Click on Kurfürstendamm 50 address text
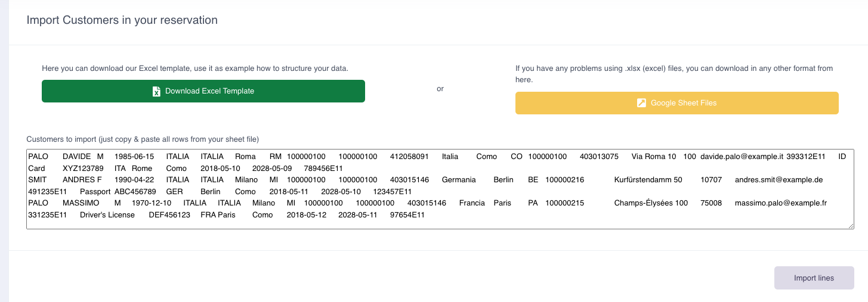 (x=648, y=180)
